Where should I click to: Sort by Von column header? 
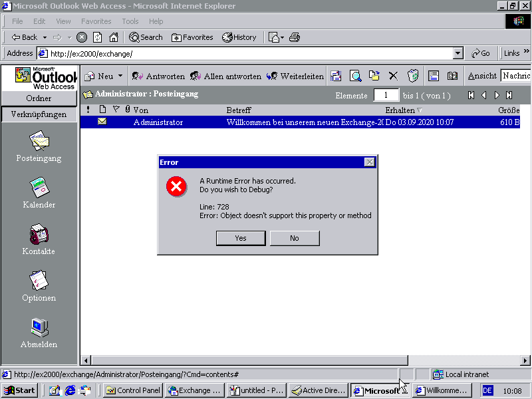point(141,110)
